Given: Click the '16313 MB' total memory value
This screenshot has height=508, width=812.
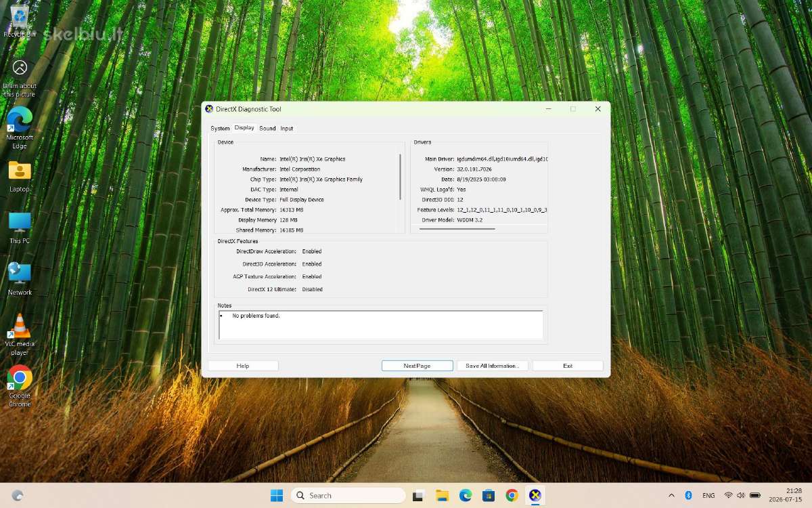Looking at the screenshot, I should click(x=291, y=210).
